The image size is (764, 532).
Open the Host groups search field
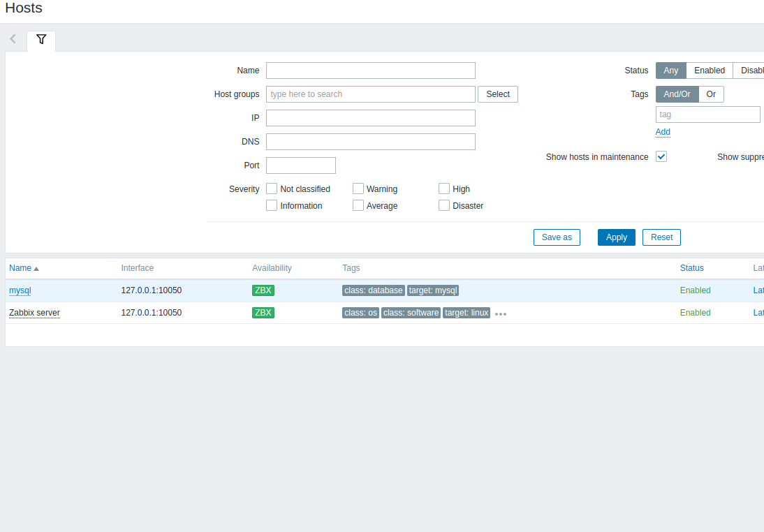coord(370,94)
